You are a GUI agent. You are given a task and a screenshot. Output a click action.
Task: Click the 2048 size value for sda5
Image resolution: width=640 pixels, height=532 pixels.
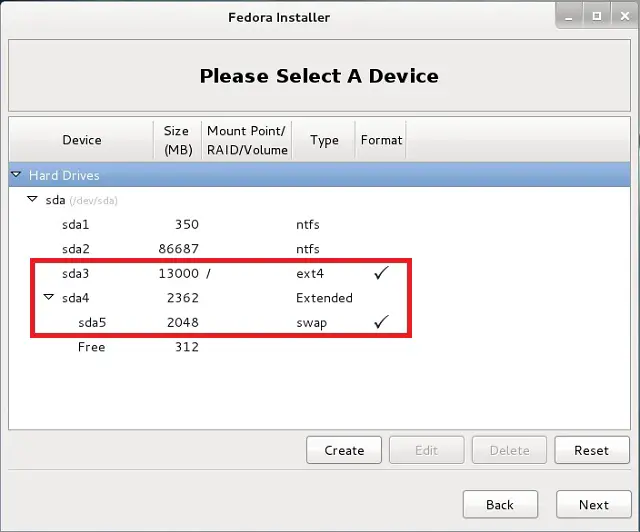coord(183,322)
